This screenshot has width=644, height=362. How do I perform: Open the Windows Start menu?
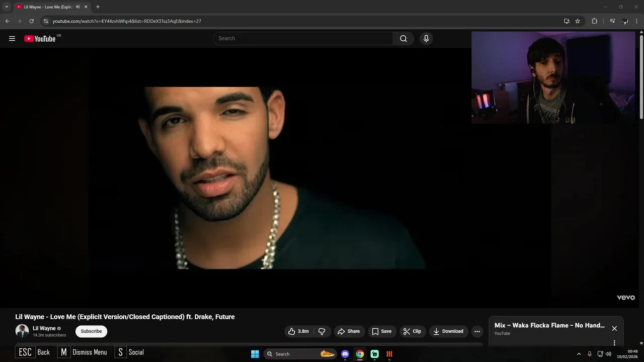(x=255, y=354)
